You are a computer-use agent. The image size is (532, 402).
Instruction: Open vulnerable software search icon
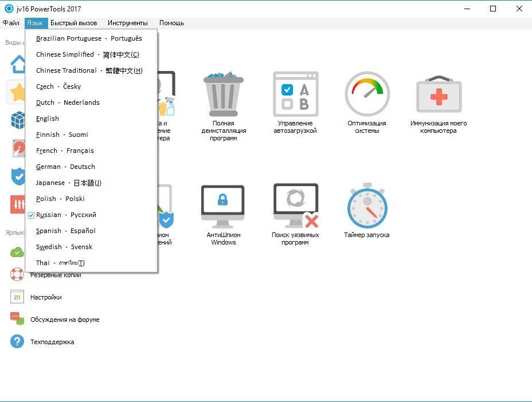pyautogui.click(x=296, y=206)
